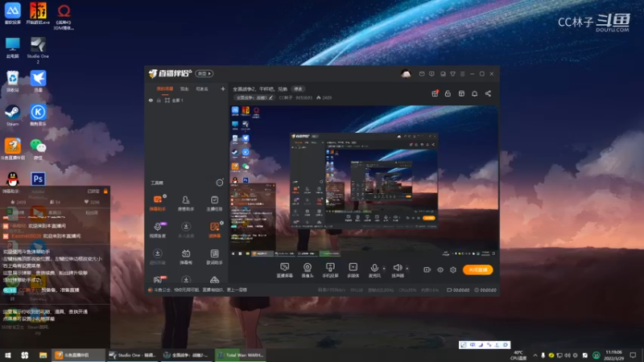Click the 修改 button beside the stream title
This screenshot has width=644, height=362.
pos(298,89)
